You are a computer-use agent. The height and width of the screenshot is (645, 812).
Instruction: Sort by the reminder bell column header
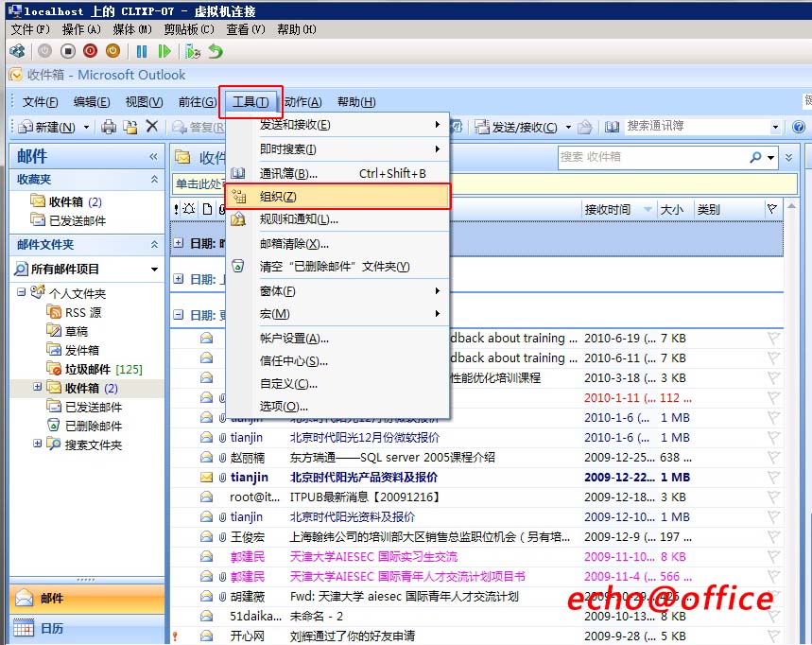click(189, 209)
